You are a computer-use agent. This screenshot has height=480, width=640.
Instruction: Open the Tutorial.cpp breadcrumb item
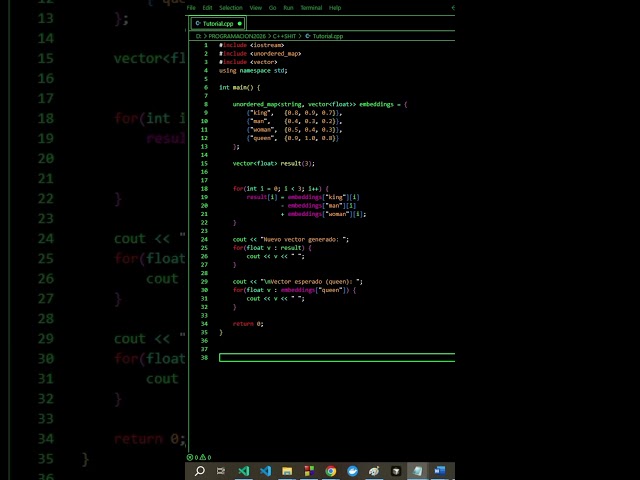(328, 36)
